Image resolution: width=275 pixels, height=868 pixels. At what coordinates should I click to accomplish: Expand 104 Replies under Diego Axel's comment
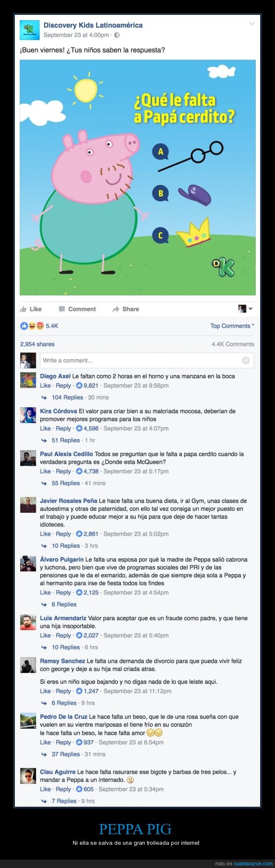click(x=67, y=397)
